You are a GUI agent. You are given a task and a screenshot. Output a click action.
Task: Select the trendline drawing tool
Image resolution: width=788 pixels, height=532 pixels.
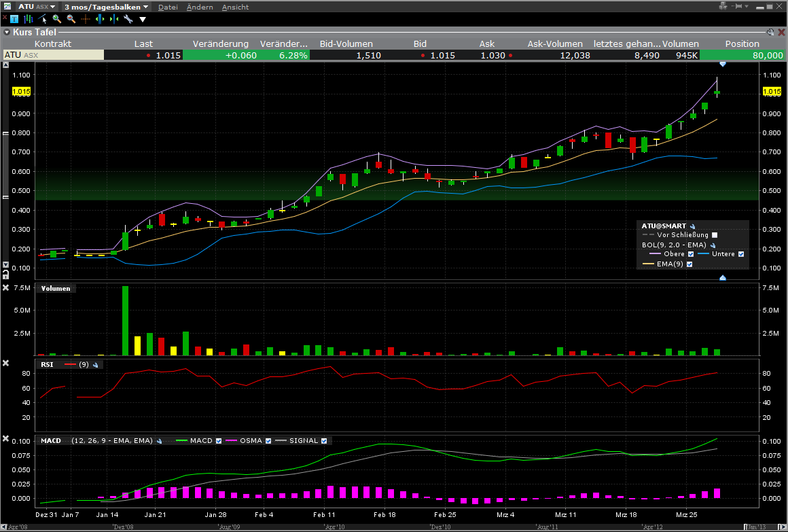point(42,19)
